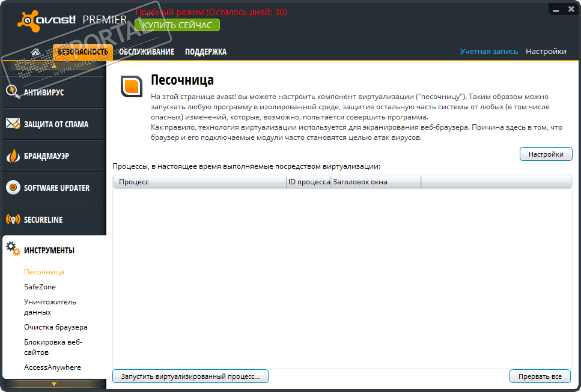Click the Купить сейчас button

coord(177,25)
